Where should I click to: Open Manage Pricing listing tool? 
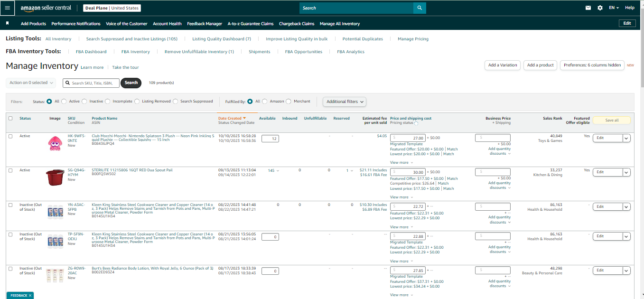[x=413, y=39]
